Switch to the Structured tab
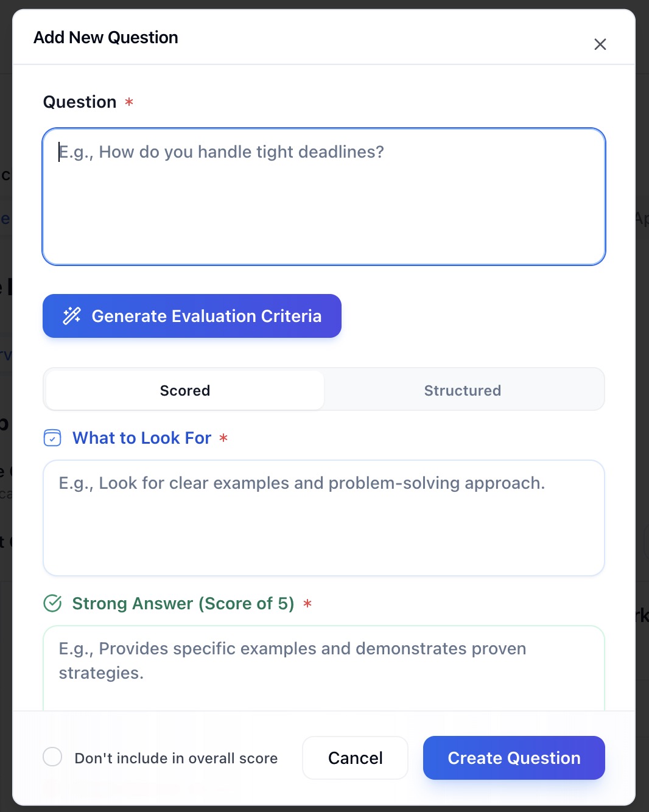The width and height of the screenshot is (649, 812). click(462, 390)
